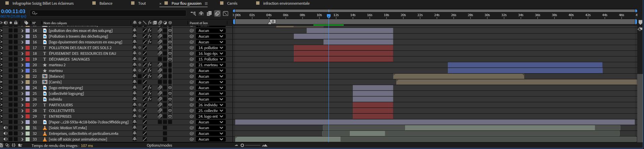Click the Parent et lien column header
The image size is (644, 149).
[x=199, y=23]
